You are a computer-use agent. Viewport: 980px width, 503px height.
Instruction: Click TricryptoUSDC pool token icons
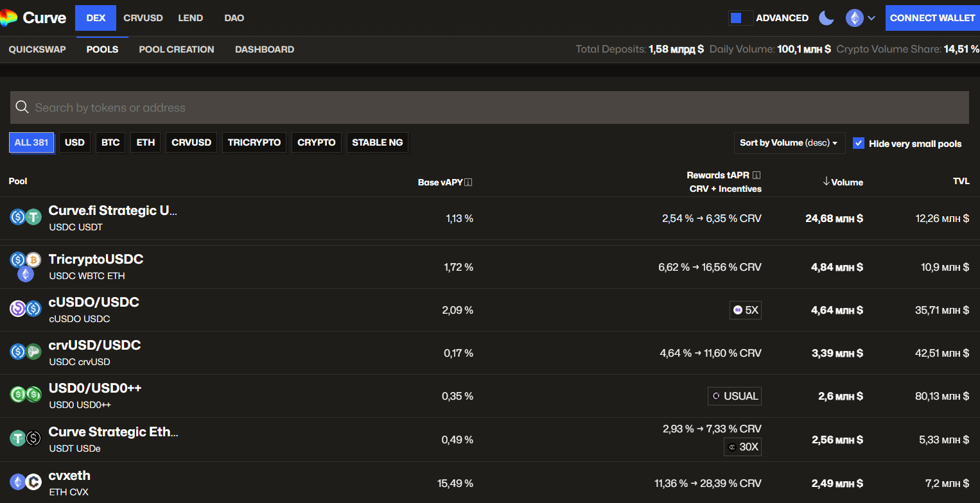coord(25,267)
